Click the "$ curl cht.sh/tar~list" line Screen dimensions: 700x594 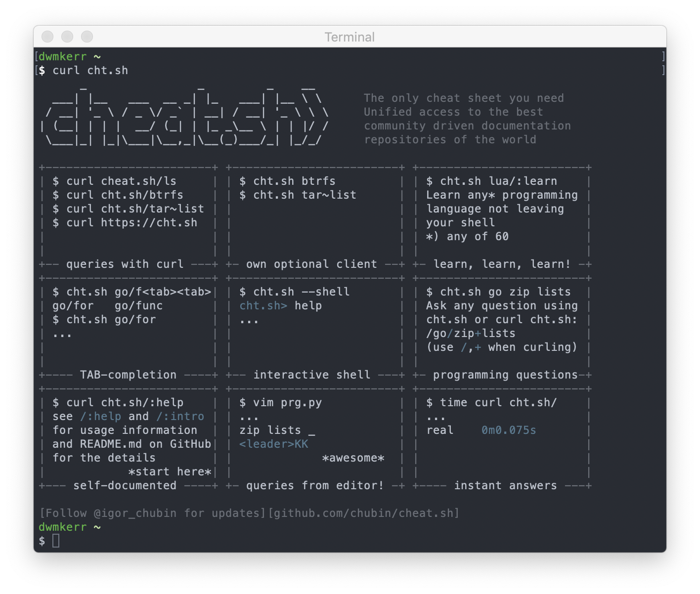pos(129,209)
